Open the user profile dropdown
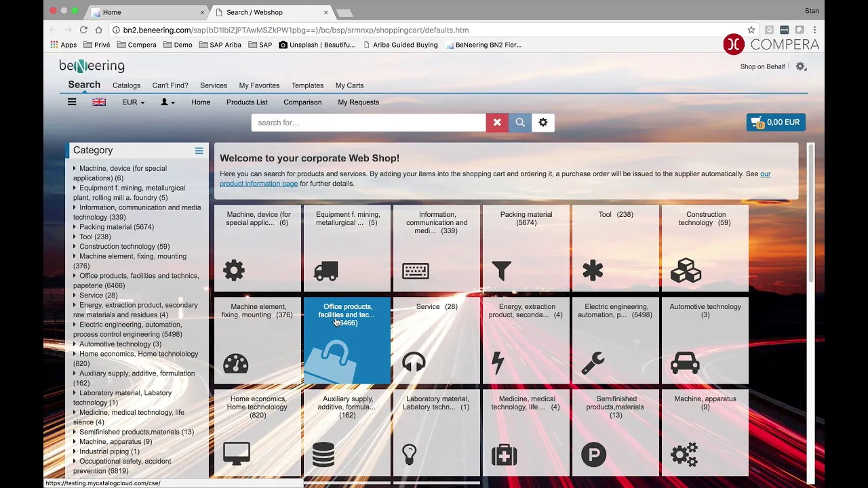868x488 pixels. (x=167, y=102)
